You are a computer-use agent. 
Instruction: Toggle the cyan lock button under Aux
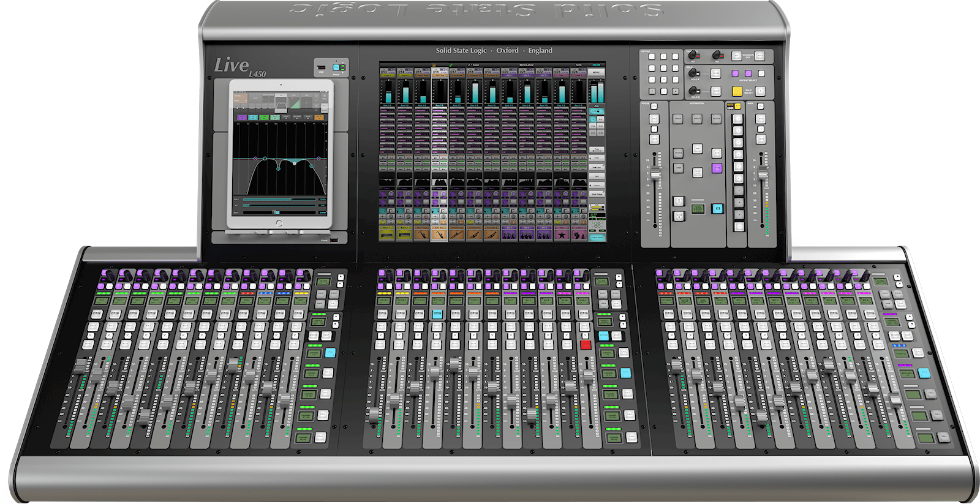click(597, 111)
